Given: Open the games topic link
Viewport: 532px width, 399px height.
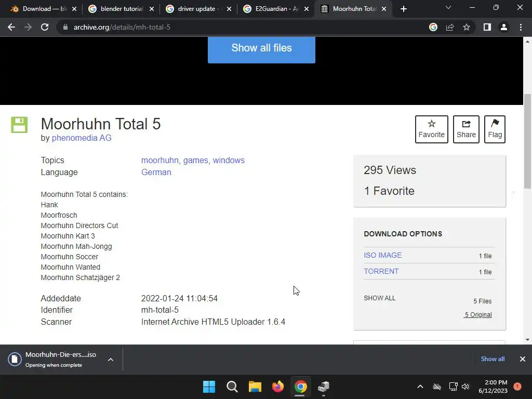Looking at the screenshot, I should tap(195, 160).
